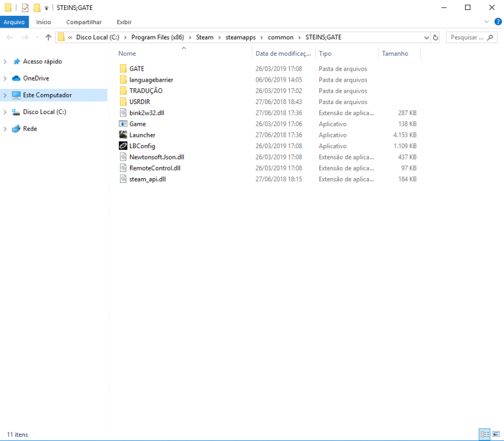The height and width of the screenshot is (441, 504).
Task: Click the OneDrive cloud icon
Action: 16,78
